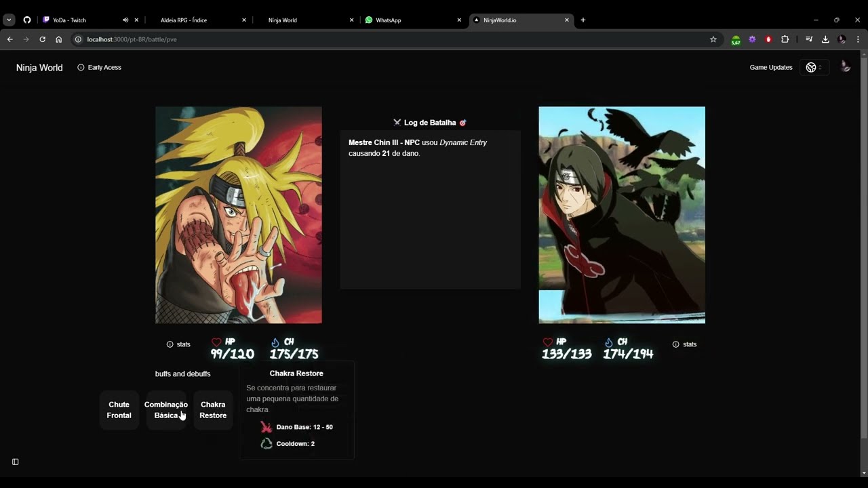Image resolution: width=868 pixels, height=488 pixels.
Task: Click the 'Log de Batalha' heading
Action: pyautogui.click(x=430, y=123)
